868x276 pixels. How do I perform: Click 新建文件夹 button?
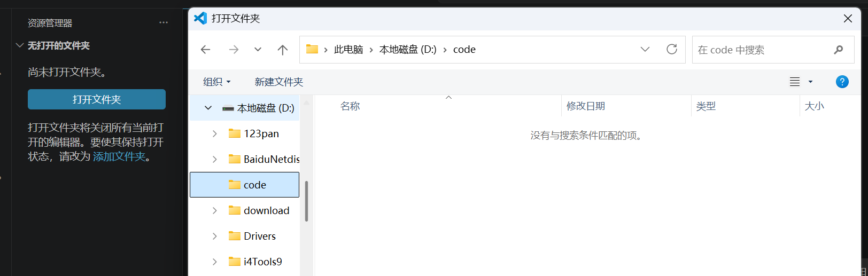pyautogui.click(x=279, y=82)
